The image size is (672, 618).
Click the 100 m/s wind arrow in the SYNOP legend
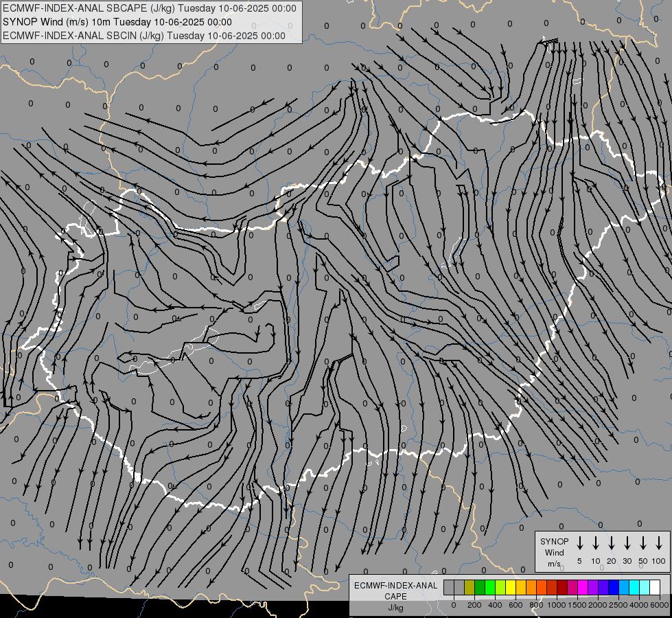[659, 543]
